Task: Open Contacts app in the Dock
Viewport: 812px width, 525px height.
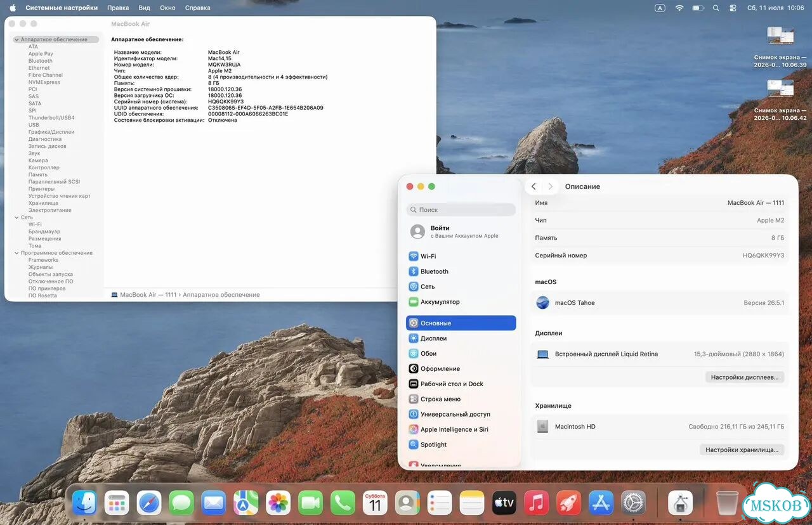Action: pos(407,503)
